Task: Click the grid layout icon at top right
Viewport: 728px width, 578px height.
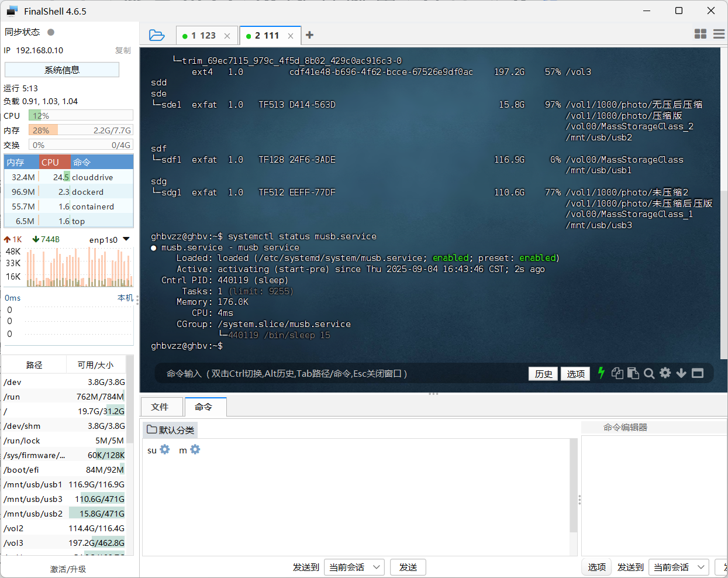Action: 700,34
